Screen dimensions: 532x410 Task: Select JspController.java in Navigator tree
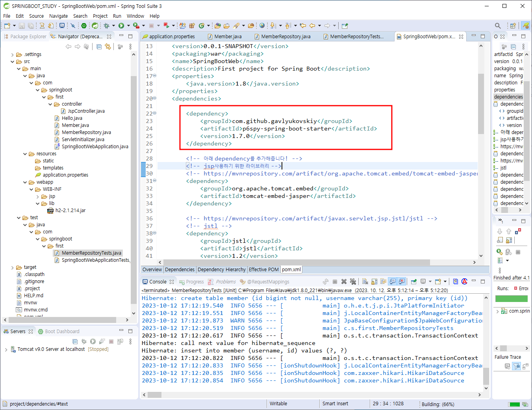pos(83,111)
